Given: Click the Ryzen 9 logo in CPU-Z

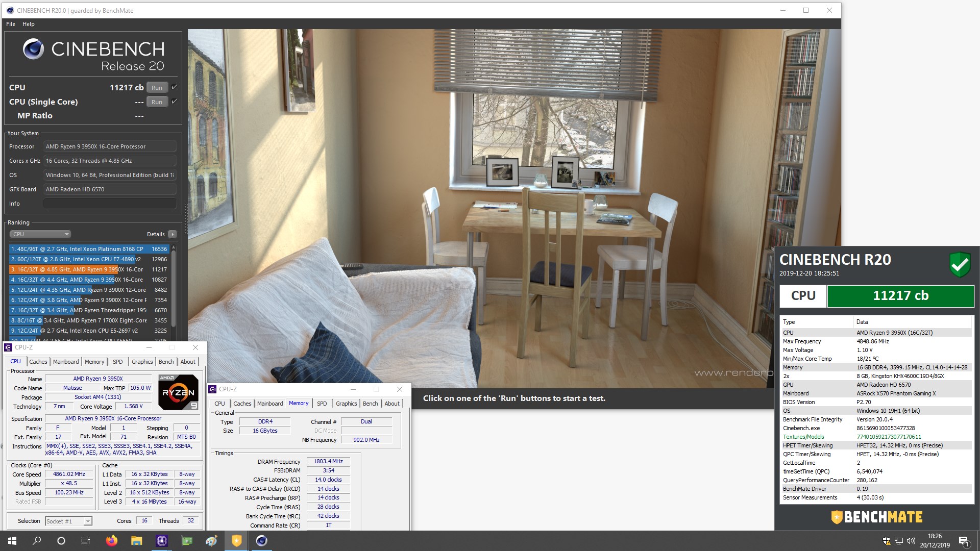Looking at the screenshot, I should pyautogui.click(x=178, y=392).
